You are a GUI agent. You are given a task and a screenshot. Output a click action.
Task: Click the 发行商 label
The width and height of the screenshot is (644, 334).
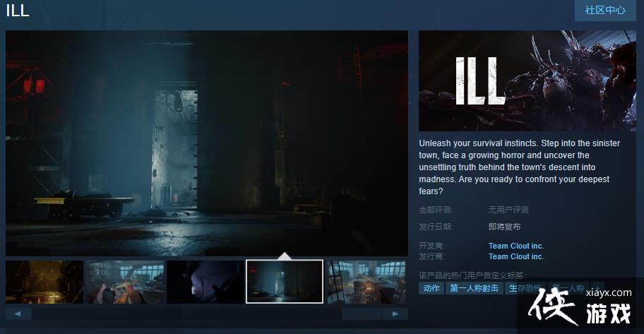tap(431, 256)
